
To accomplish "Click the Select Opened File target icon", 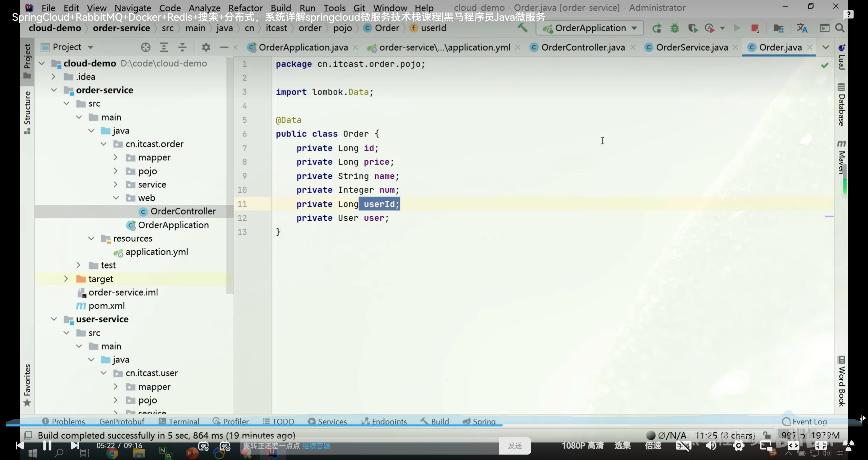I will [145, 47].
